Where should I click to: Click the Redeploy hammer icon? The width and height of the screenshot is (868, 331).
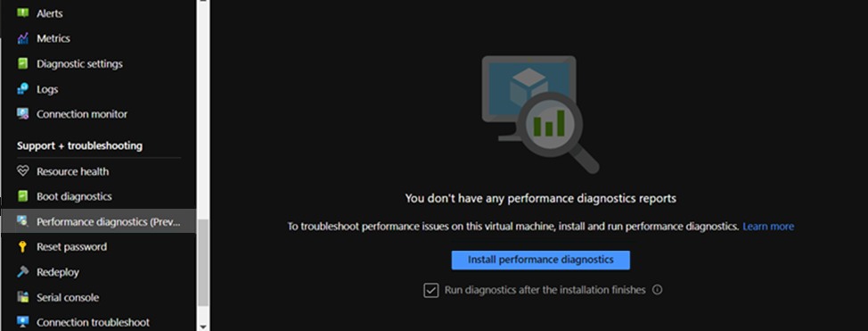tap(22, 272)
